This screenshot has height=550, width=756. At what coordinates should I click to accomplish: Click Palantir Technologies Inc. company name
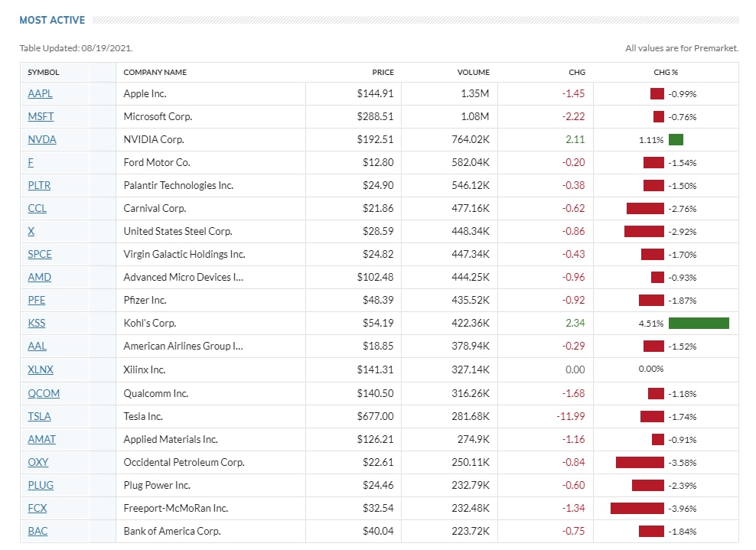(x=178, y=186)
